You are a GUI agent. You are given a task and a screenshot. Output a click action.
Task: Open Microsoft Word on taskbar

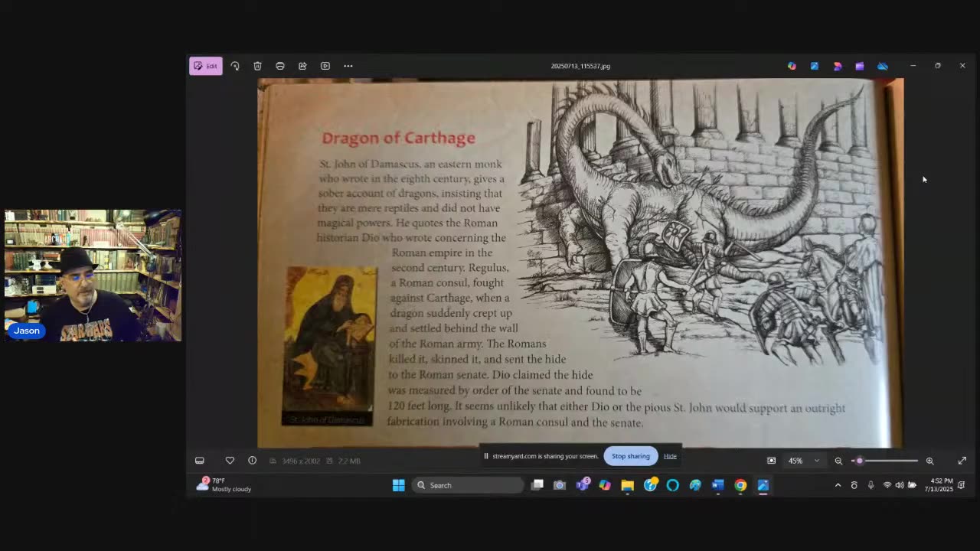[x=717, y=485]
